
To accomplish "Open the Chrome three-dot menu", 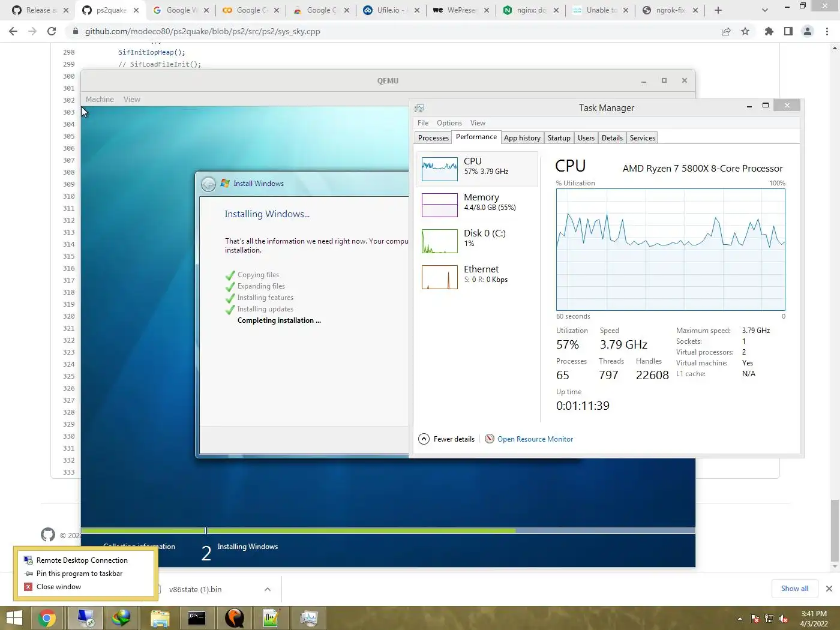I will click(x=827, y=31).
